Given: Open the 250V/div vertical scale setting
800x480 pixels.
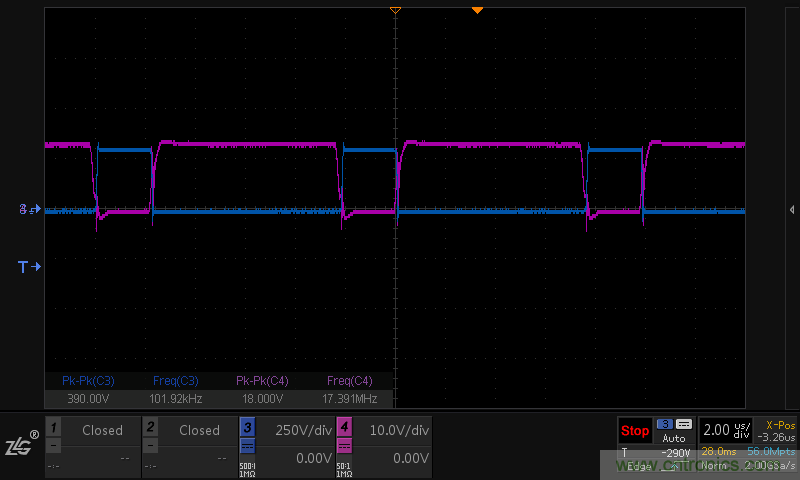Looking at the screenshot, I should (x=302, y=430).
